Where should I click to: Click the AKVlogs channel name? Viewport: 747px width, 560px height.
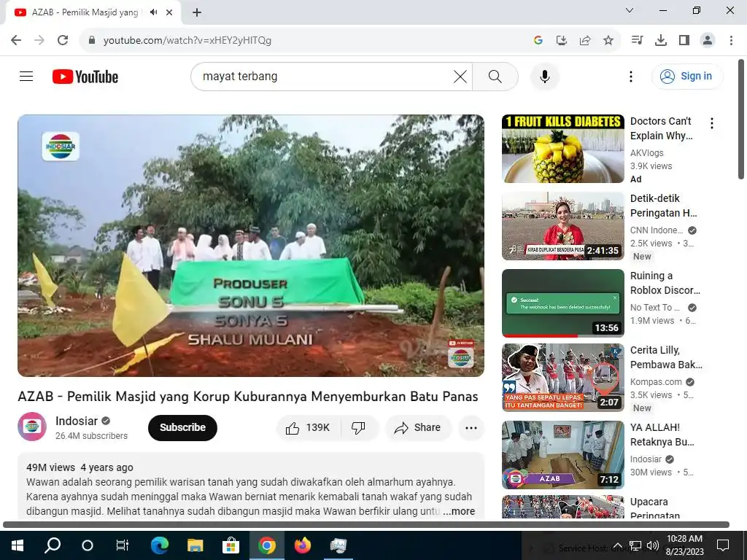pyautogui.click(x=646, y=153)
